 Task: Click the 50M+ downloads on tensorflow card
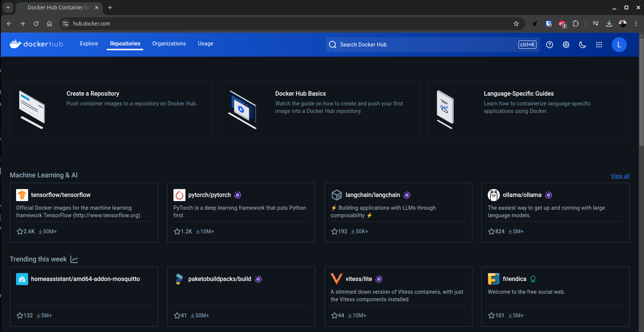point(48,231)
